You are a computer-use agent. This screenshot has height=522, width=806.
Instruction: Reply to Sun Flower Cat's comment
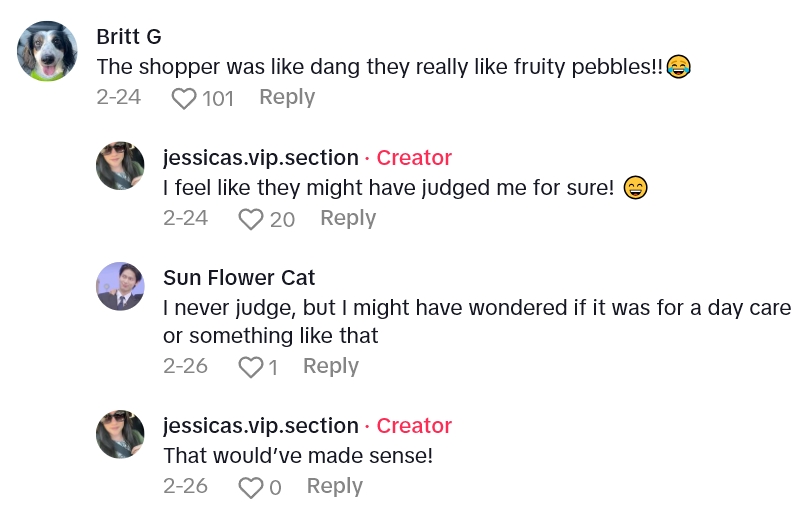(331, 366)
